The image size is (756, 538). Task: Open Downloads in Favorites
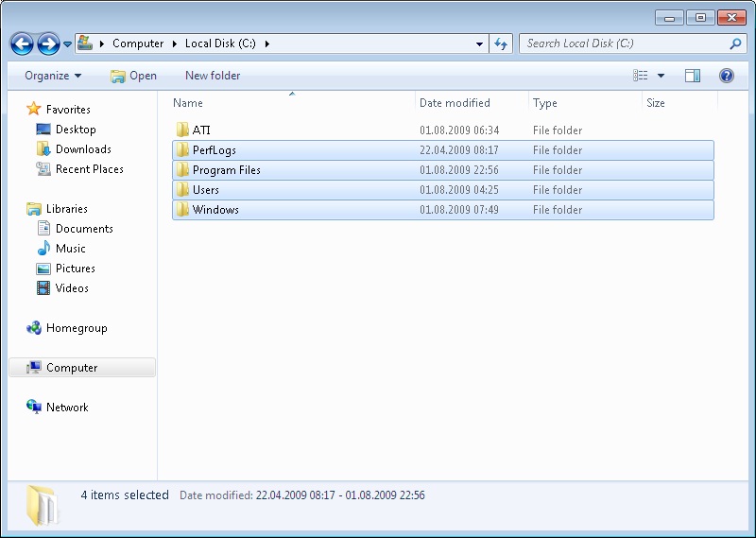click(x=83, y=149)
